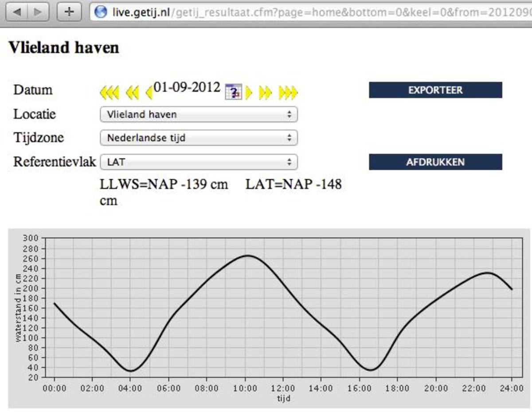Click the tide curve low point near 04:00
Image resolution: width=532 pixels, height=412 pixels.
[130, 371]
